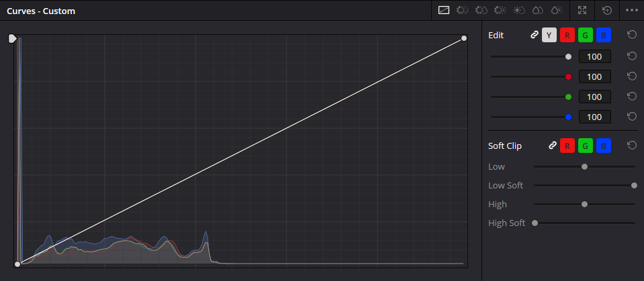Select the blue B Edit channel
Screen dimensions: 644x281
(603, 36)
